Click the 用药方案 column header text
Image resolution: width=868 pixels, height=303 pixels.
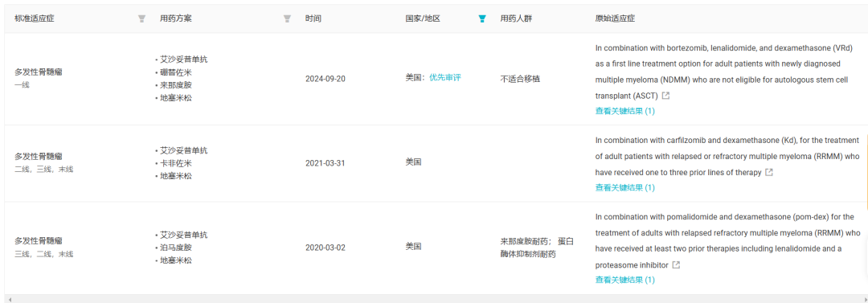click(175, 18)
